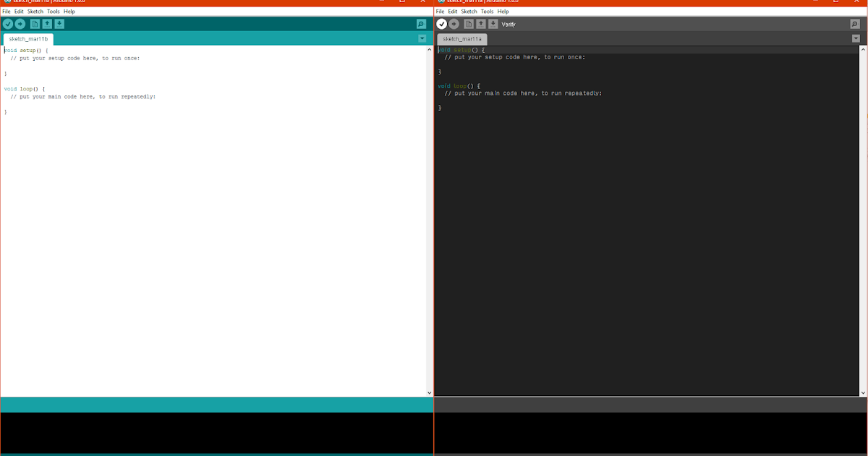868x456 pixels.
Task: Click the scrollbar down arrow in the left editor
Action: [x=430, y=392]
